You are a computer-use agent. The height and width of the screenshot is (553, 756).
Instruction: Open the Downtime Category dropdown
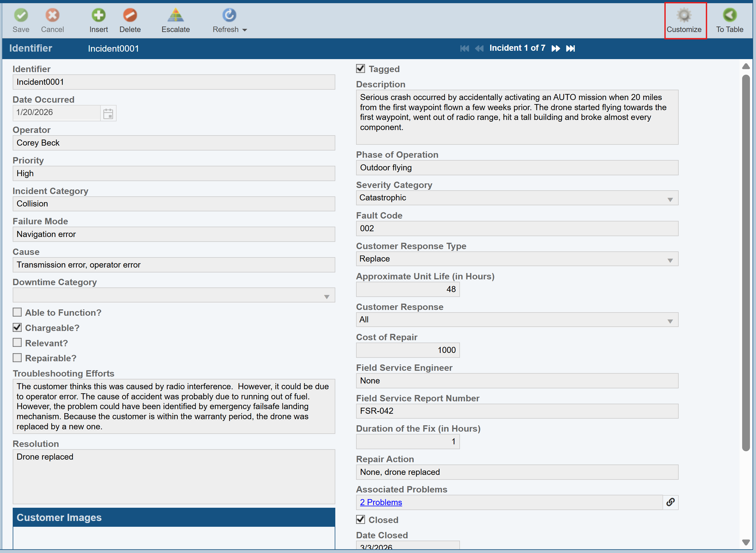(327, 297)
